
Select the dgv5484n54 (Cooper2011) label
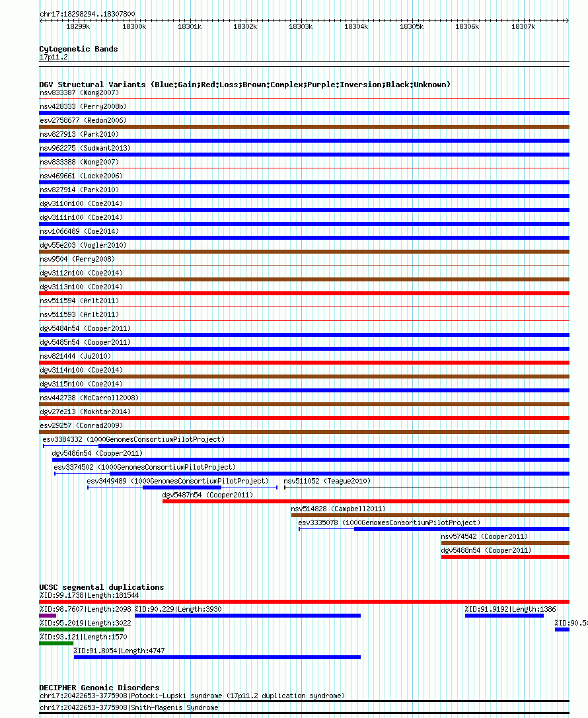[x=85, y=329]
